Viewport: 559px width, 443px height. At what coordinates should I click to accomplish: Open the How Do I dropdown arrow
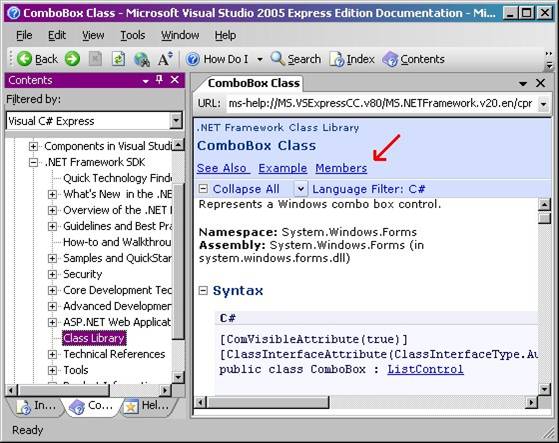pyautogui.click(x=260, y=59)
